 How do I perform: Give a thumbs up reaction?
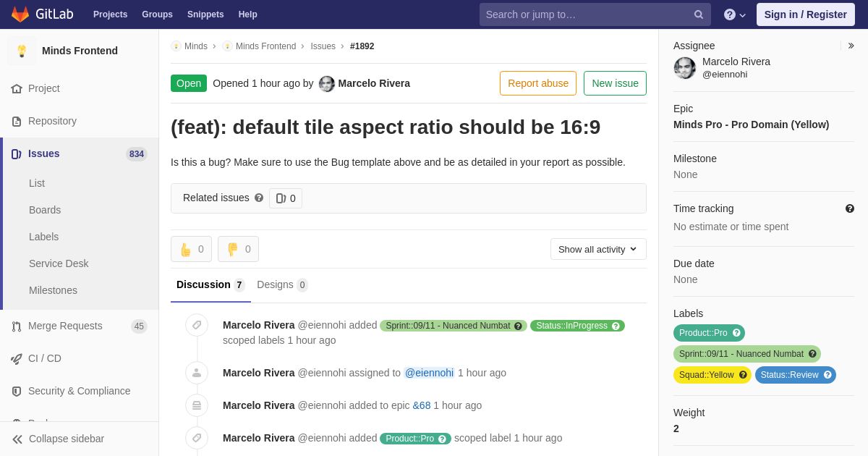pos(191,249)
